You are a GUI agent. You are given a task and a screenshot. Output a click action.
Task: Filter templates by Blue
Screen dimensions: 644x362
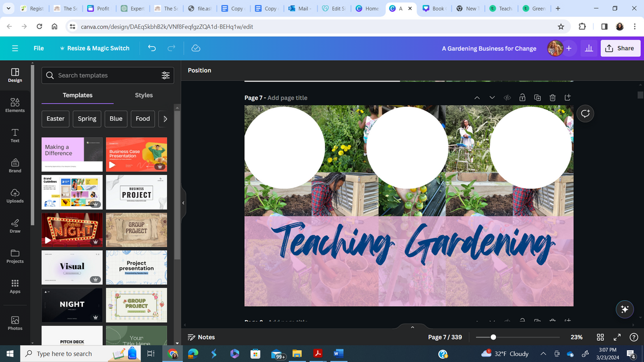point(116,118)
